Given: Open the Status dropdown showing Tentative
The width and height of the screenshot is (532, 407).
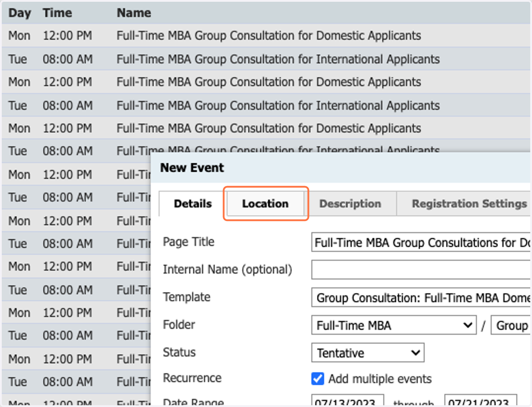Looking at the screenshot, I should pyautogui.click(x=368, y=353).
